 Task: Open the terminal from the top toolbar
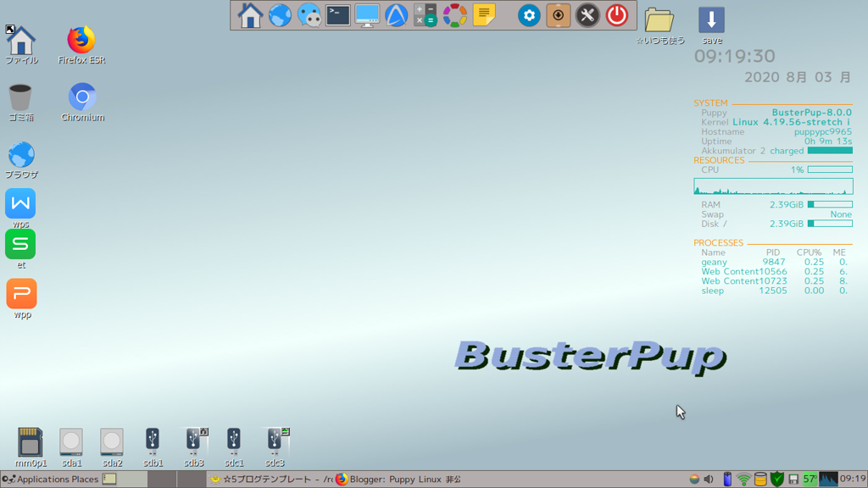pos(337,14)
